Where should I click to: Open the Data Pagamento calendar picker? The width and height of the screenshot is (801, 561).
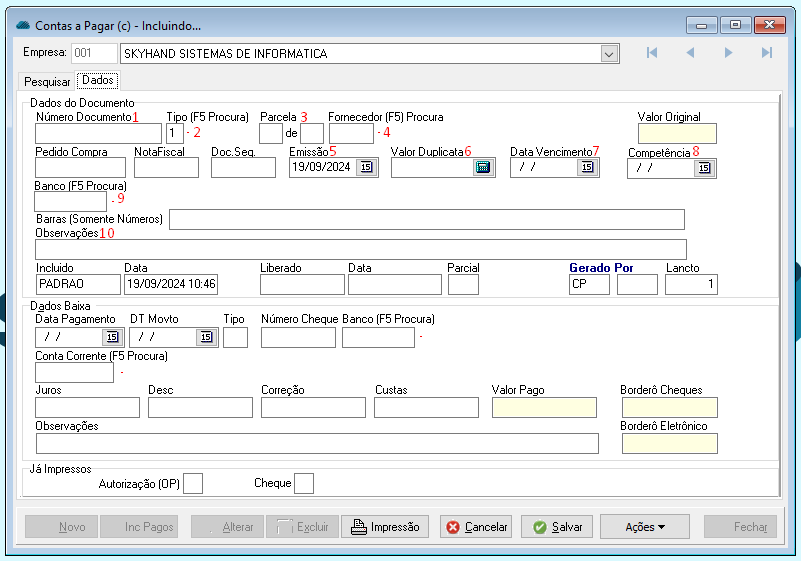point(111,338)
